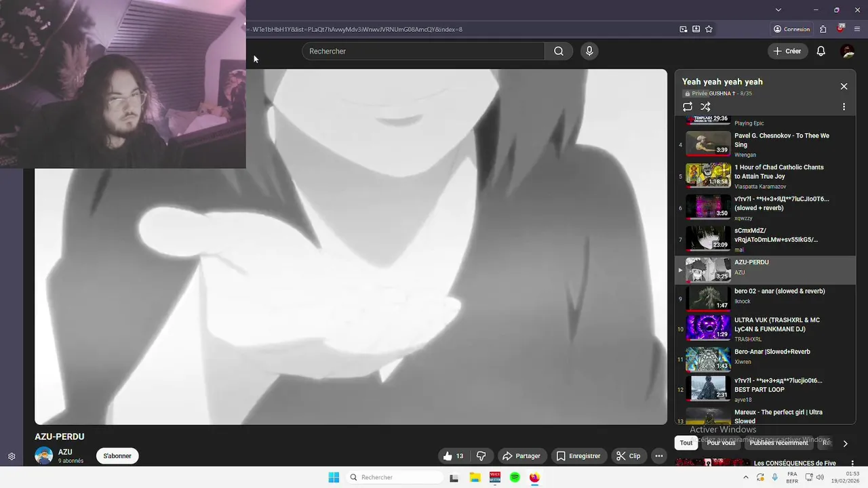Show next filter chips with the arrow
This screenshot has height=488, width=868.
click(x=845, y=443)
